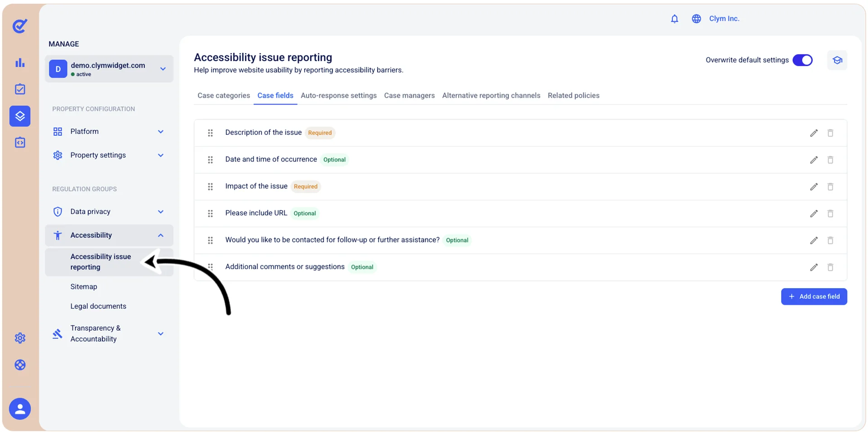Delete the Date and time of occurrence field

point(830,160)
